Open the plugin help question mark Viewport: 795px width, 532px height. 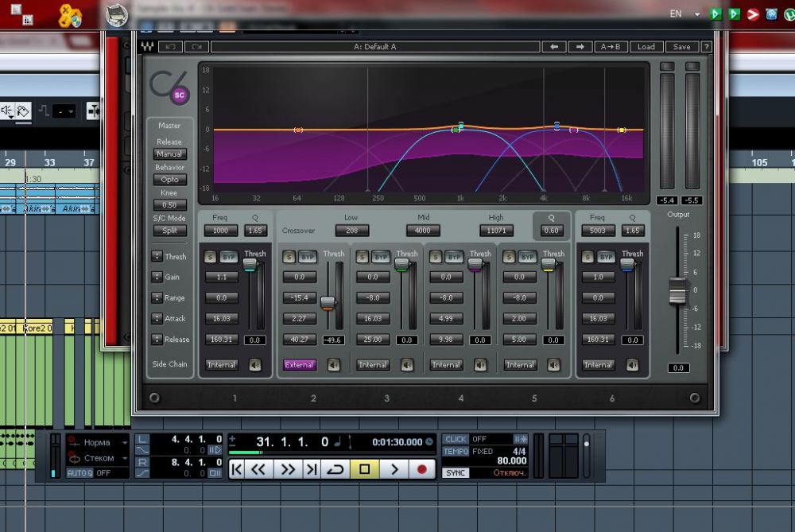pos(706,47)
